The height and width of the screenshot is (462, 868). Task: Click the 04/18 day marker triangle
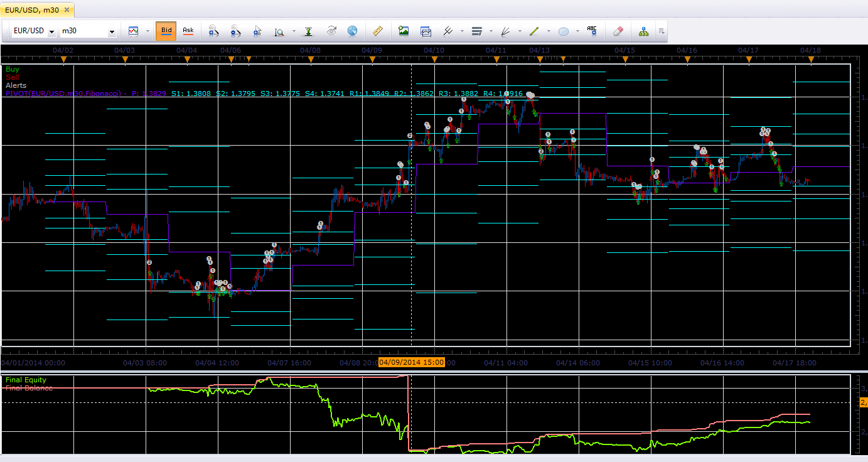pos(811,60)
